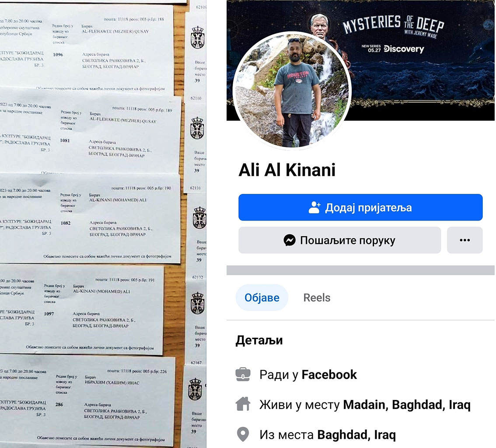Click the Messenger lightning-bolt icon
Screen dimensions: 496x448
pyautogui.click(x=290, y=240)
